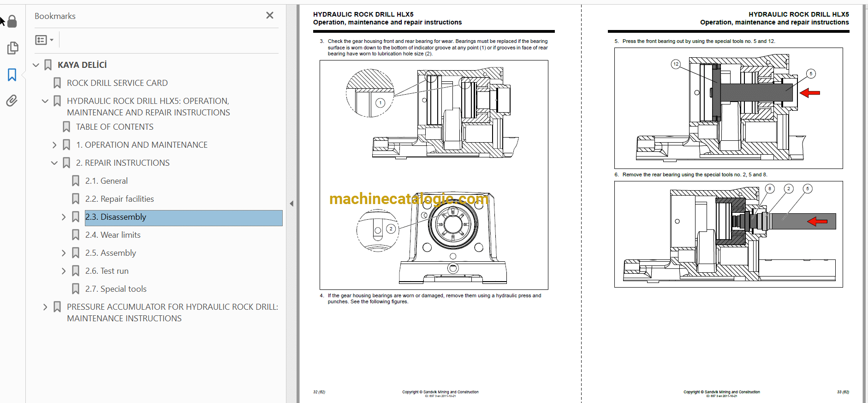Expand the 1. OPERATION AND MAINTENANCE section
Image resolution: width=868 pixels, height=403 pixels.
click(54, 145)
